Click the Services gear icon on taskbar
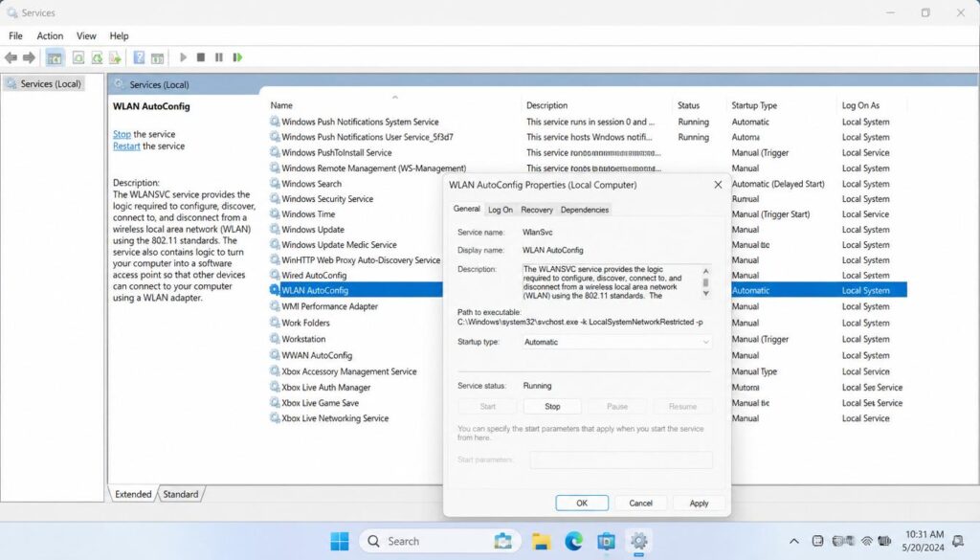The image size is (980, 560). tap(638, 541)
